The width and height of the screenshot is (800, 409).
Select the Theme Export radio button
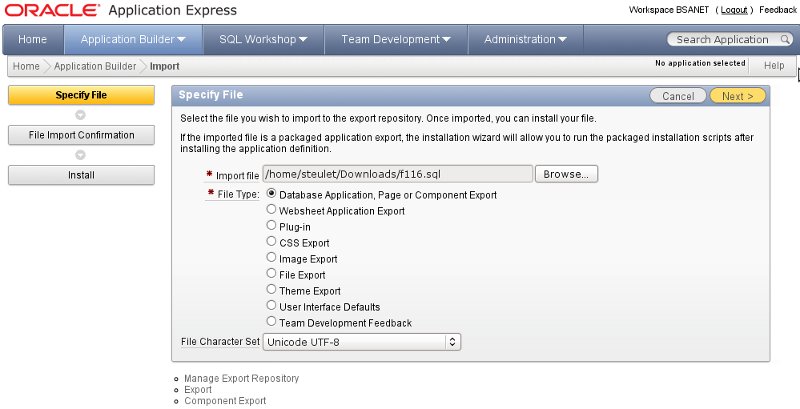tap(271, 291)
